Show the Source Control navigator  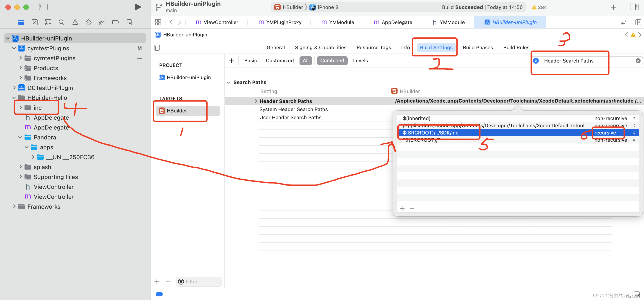(34, 22)
